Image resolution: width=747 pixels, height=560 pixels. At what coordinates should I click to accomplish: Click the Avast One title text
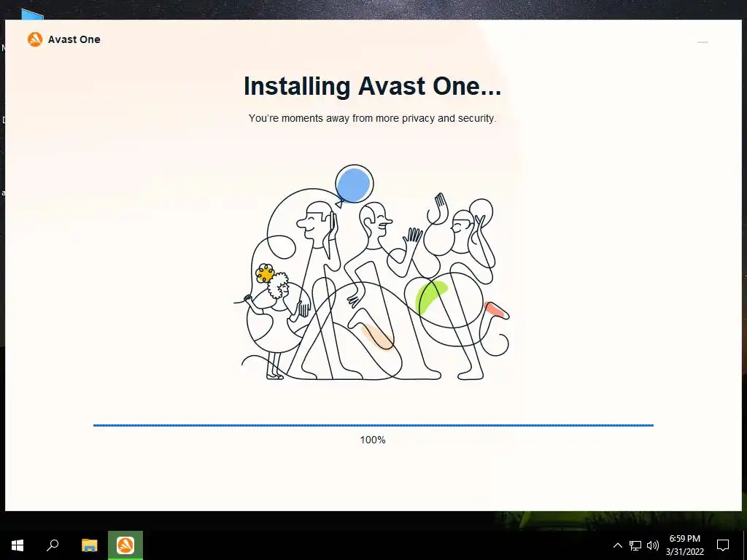point(74,39)
